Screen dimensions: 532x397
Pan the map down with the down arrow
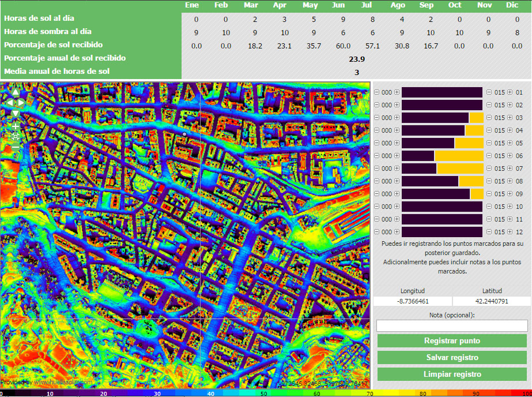[16, 113]
